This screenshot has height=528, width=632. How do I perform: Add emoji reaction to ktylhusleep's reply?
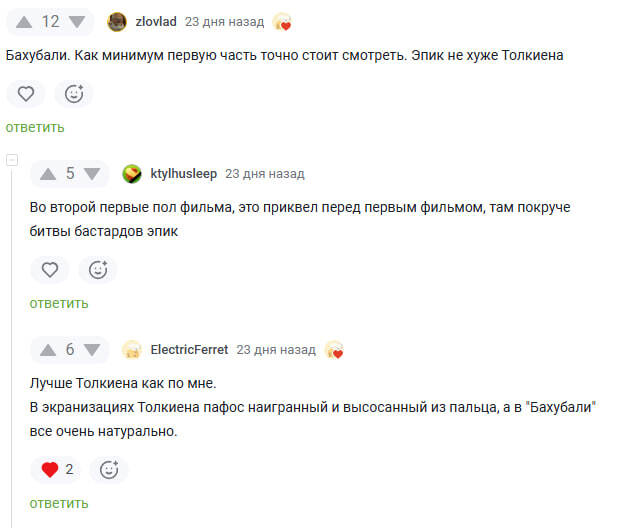pyautogui.click(x=98, y=270)
